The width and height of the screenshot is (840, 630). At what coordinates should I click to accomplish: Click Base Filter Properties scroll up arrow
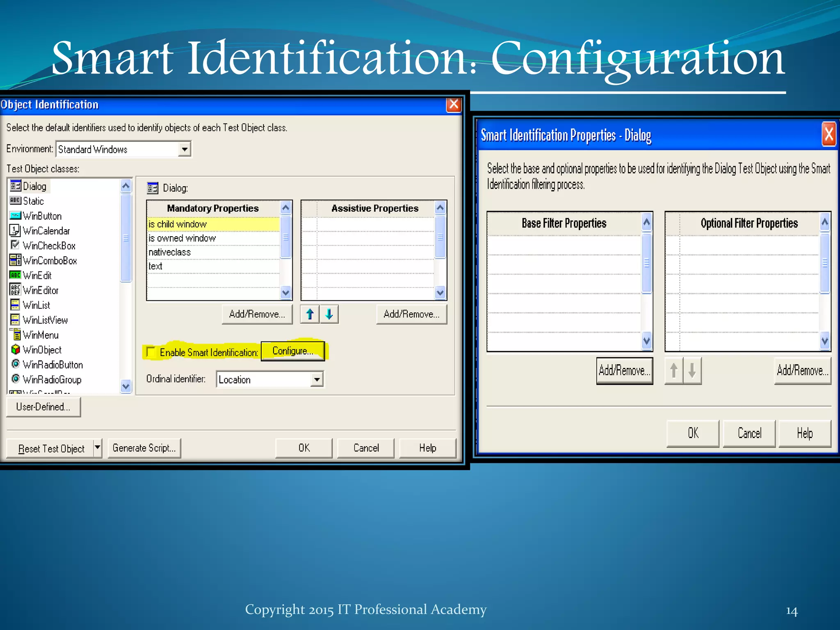[647, 222]
